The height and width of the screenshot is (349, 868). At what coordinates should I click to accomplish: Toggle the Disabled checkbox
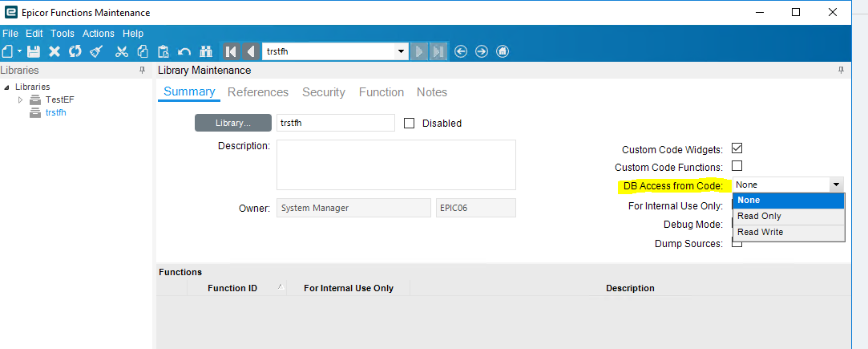[x=409, y=123]
